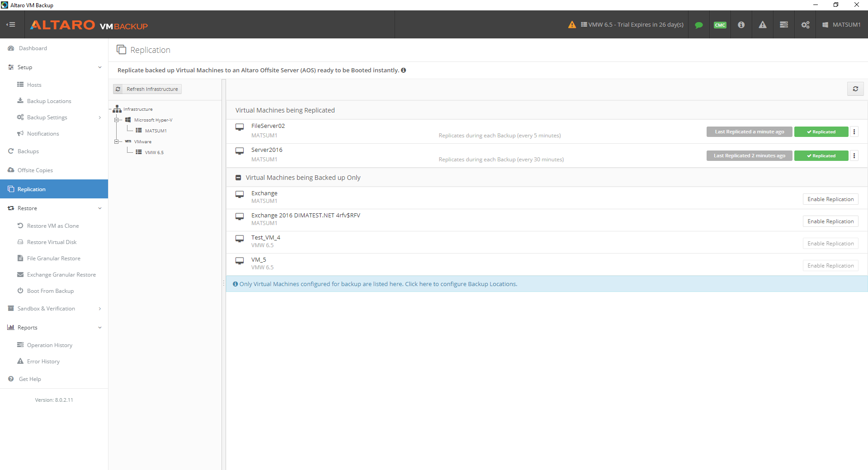Click the FileServer02 monitor icon
The height and width of the screenshot is (470, 868).
tap(240, 127)
